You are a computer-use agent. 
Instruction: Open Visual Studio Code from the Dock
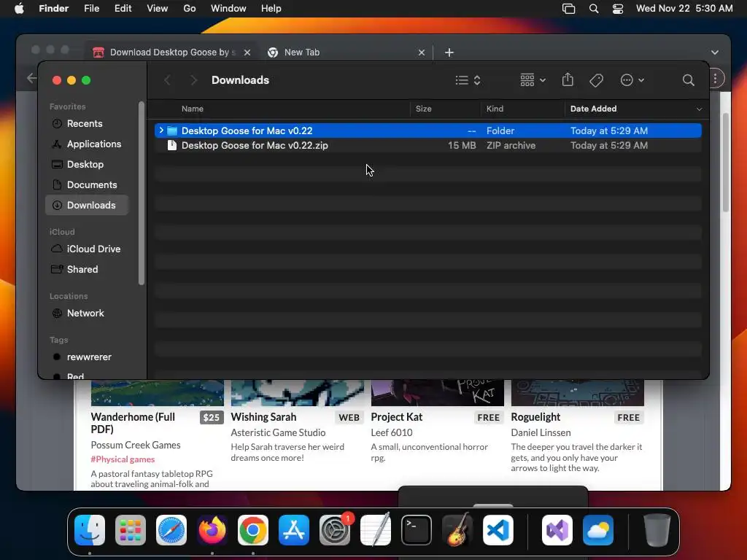[498, 530]
